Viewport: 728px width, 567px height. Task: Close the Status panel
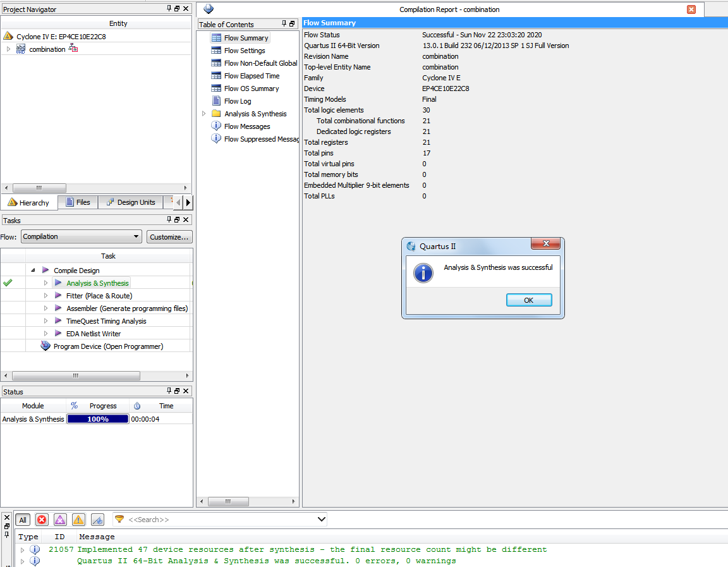(186, 391)
